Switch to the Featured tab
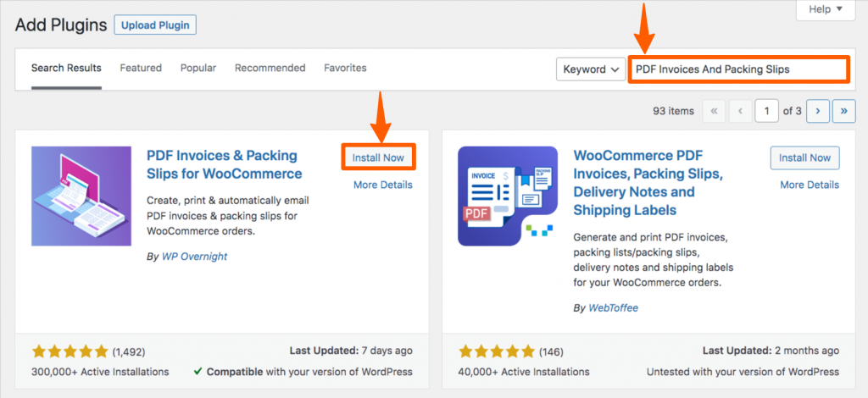Viewport: 868px width, 398px height. (x=141, y=68)
